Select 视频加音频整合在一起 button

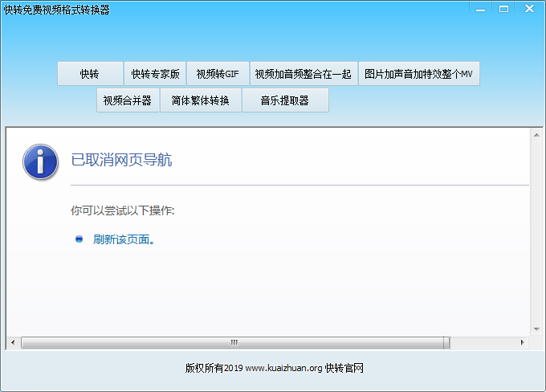point(304,74)
